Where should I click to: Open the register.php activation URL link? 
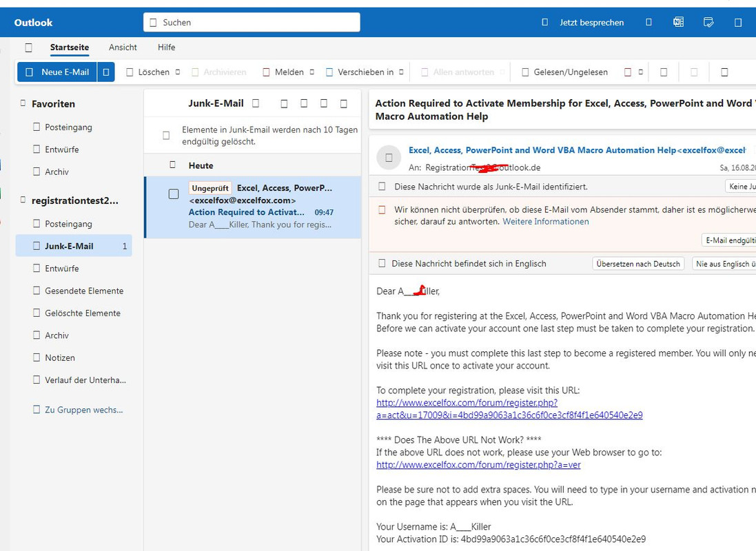509,409
